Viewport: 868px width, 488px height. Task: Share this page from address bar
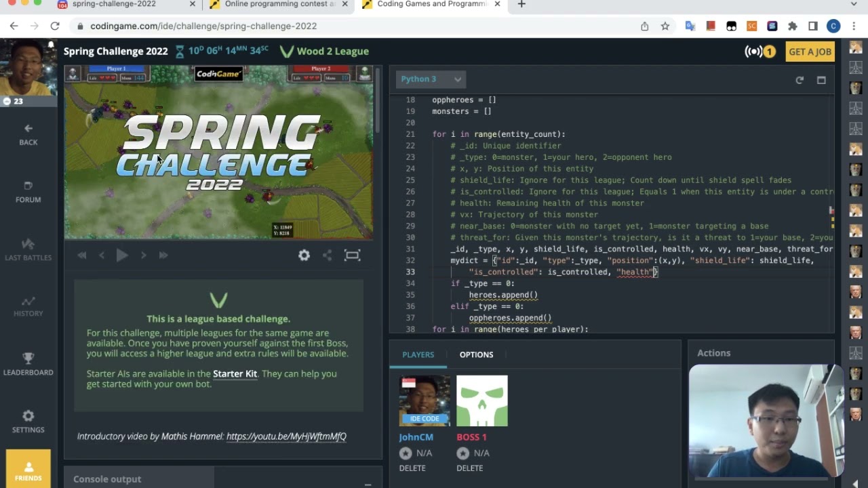point(644,26)
